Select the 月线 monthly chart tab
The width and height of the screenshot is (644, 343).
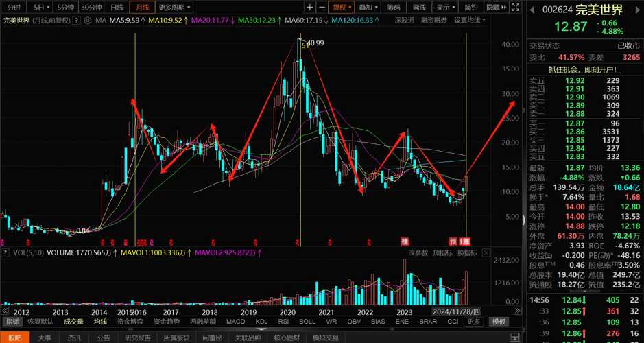pos(142,7)
